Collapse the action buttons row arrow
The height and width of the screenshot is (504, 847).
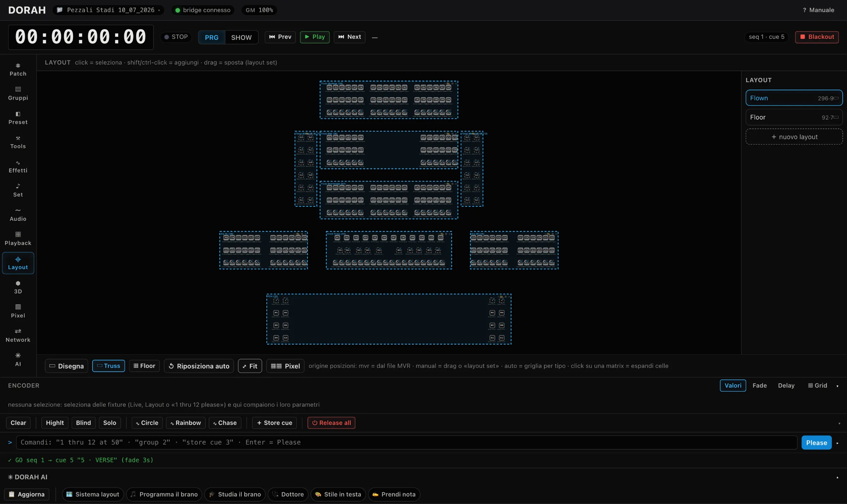coord(839,423)
